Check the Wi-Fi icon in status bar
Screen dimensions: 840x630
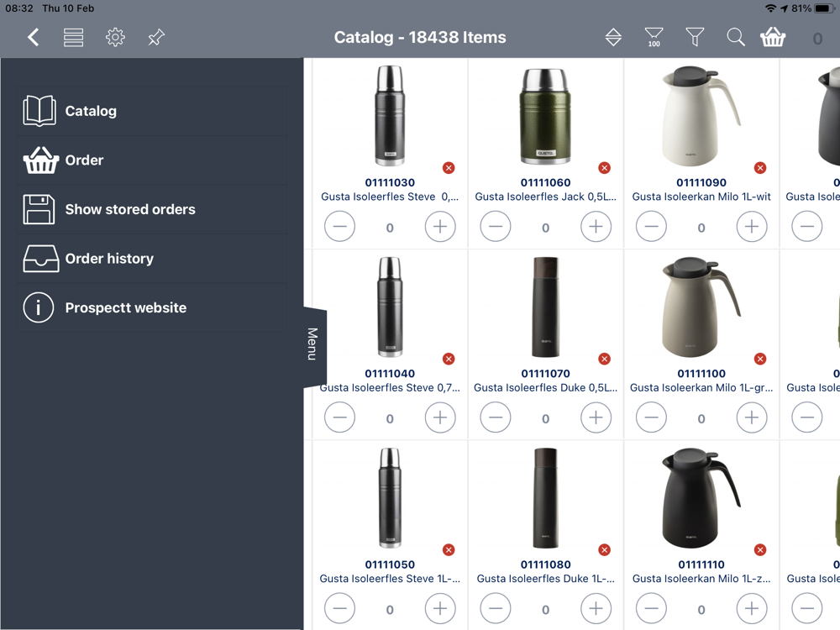coord(771,8)
